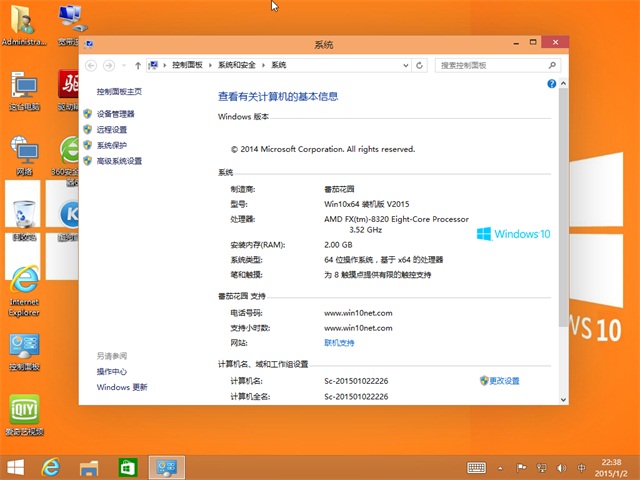640x480 pixels.
Task: Open the Recycle Bin desktop icon
Action: [x=24, y=214]
